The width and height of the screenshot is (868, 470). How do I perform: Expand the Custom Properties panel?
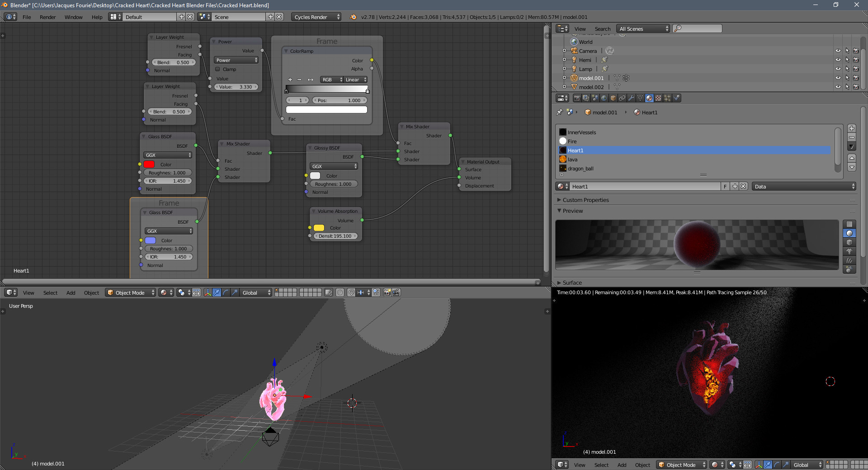[x=585, y=200]
